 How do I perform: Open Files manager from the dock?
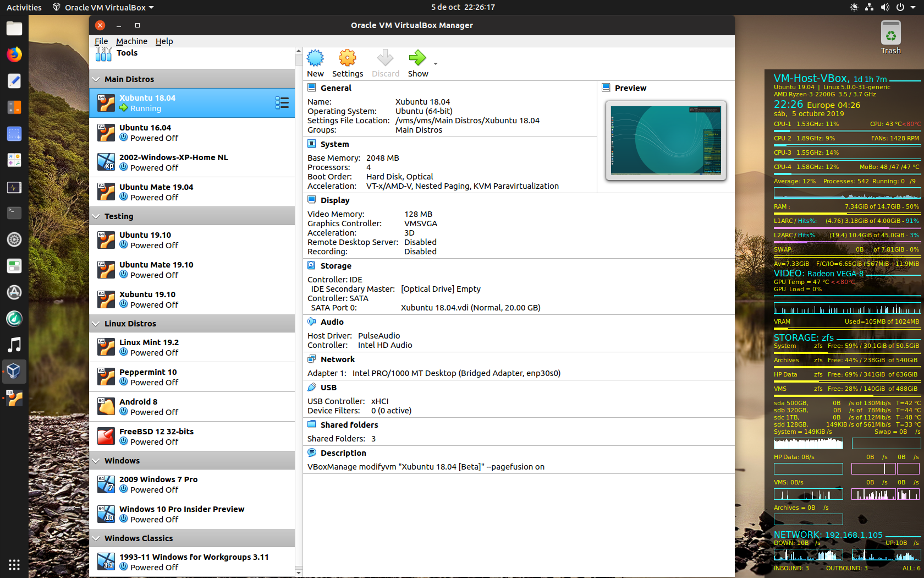(14, 28)
